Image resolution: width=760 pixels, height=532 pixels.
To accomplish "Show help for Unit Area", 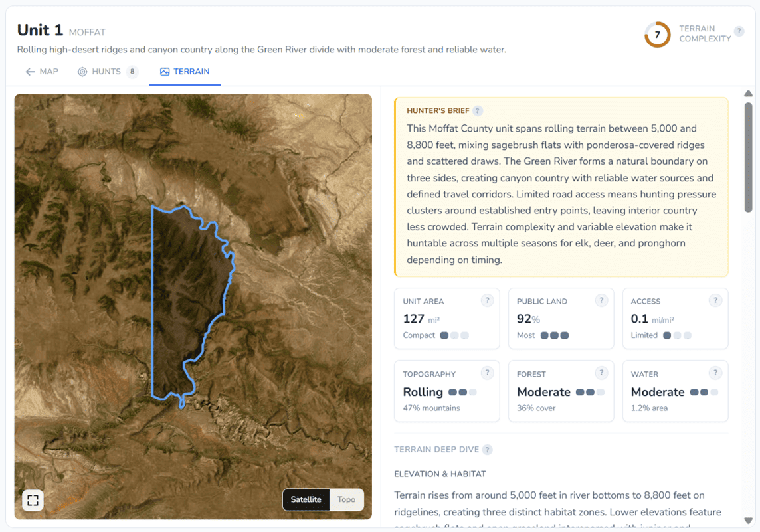I will click(x=487, y=300).
